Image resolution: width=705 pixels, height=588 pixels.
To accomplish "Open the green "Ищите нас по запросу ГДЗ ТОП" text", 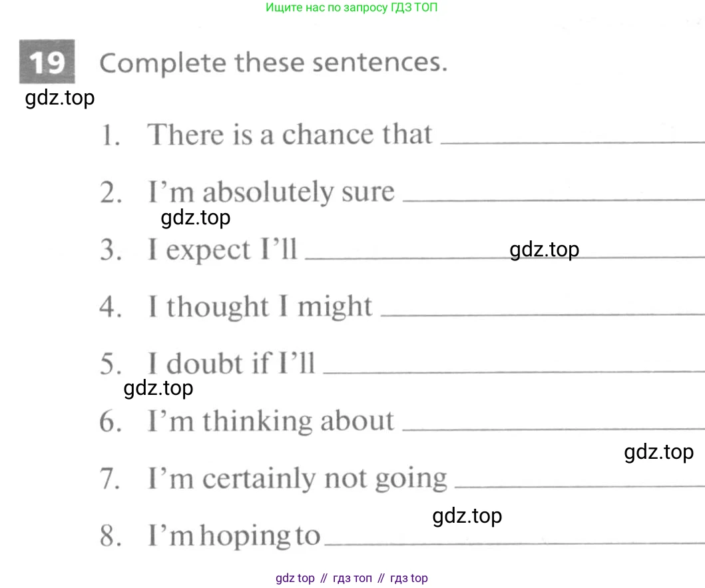I will pyautogui.click(x=352, y=8).
